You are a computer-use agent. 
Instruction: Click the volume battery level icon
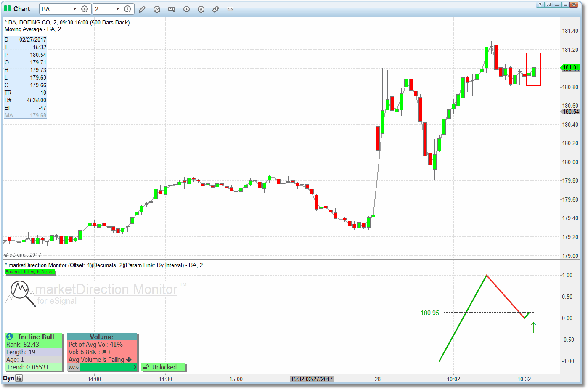point(106,352)
